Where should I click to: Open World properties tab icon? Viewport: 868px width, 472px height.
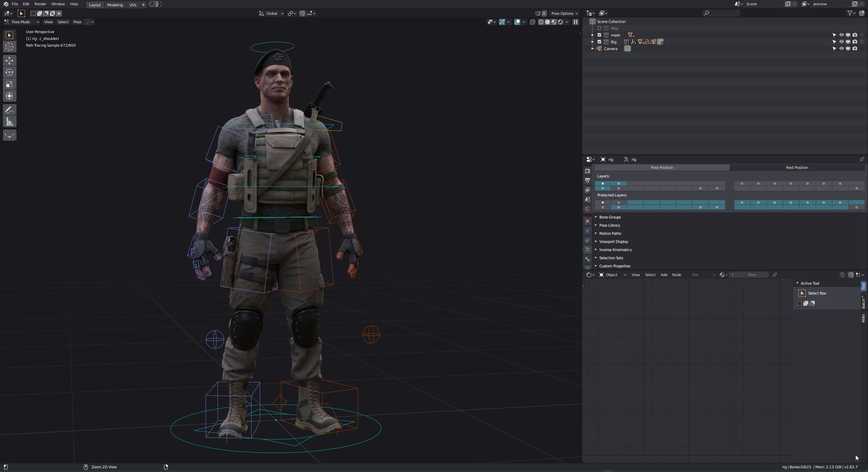pos(587,209)
